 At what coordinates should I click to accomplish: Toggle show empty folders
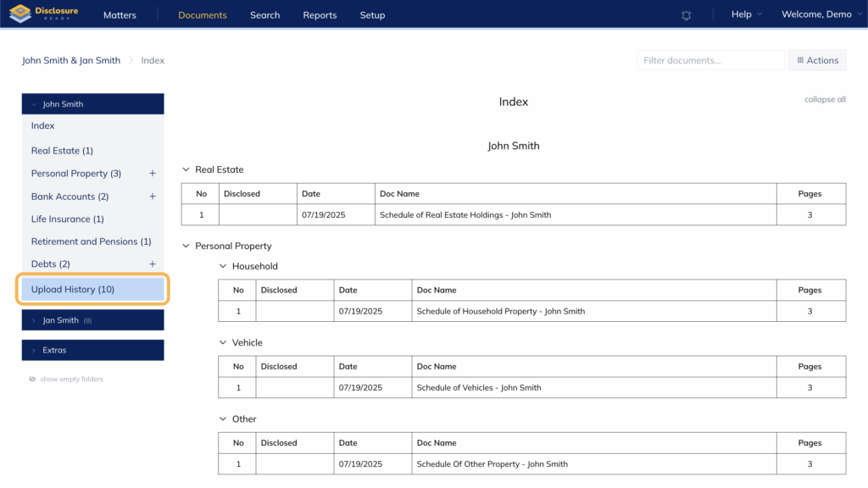pos(66,380)
